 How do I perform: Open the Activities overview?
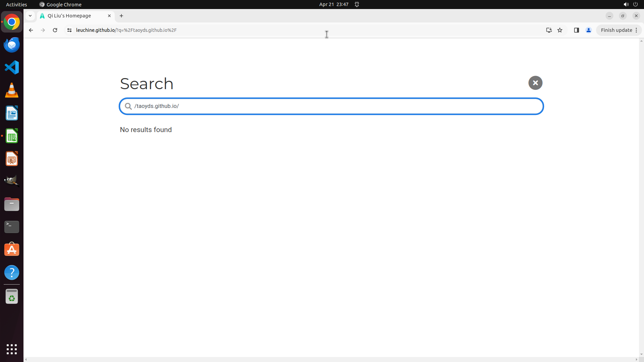tap(16, 4)
